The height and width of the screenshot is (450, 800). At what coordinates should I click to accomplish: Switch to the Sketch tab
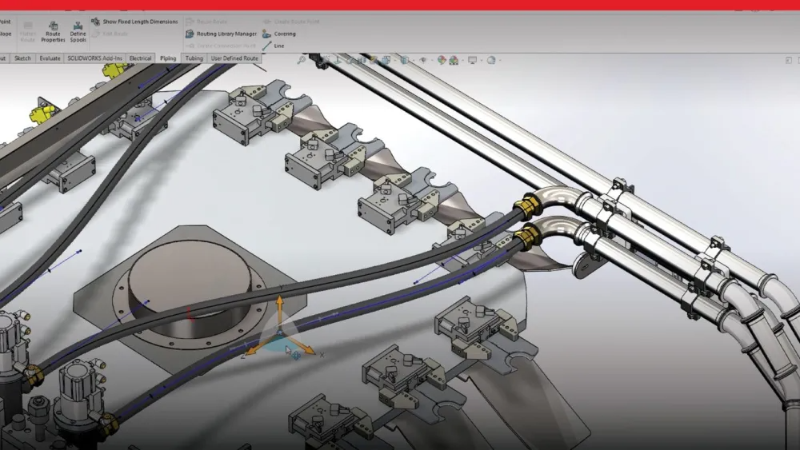click(x=22, y=58)
